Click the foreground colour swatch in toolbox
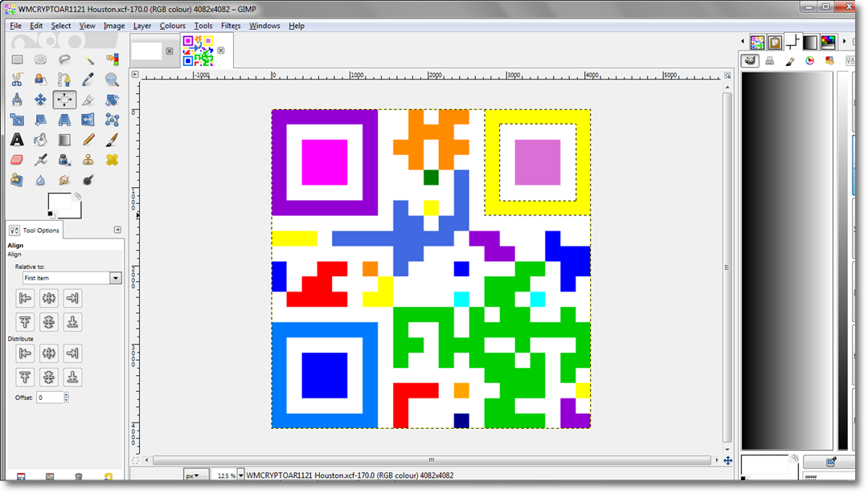868x494 pixels. [59, 202]
